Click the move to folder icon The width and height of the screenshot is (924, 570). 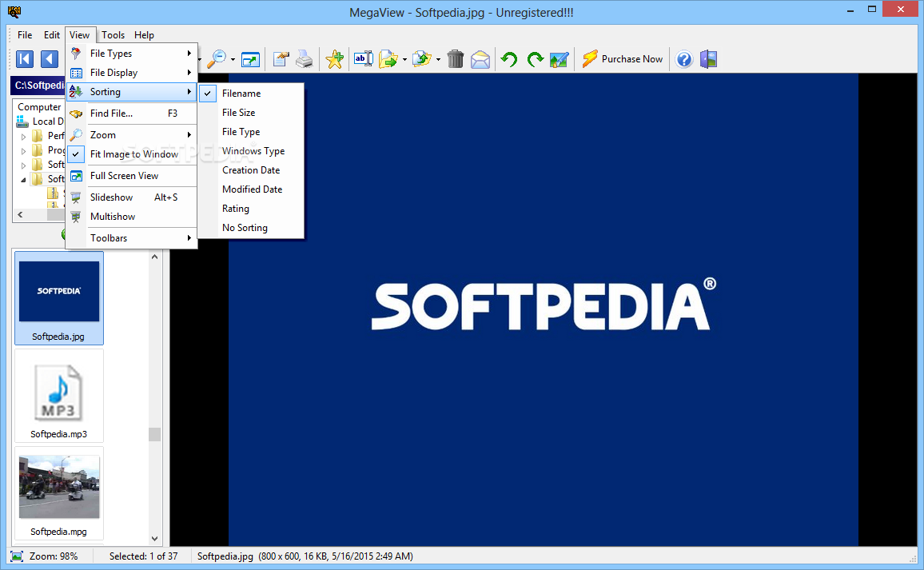point(388,59)
